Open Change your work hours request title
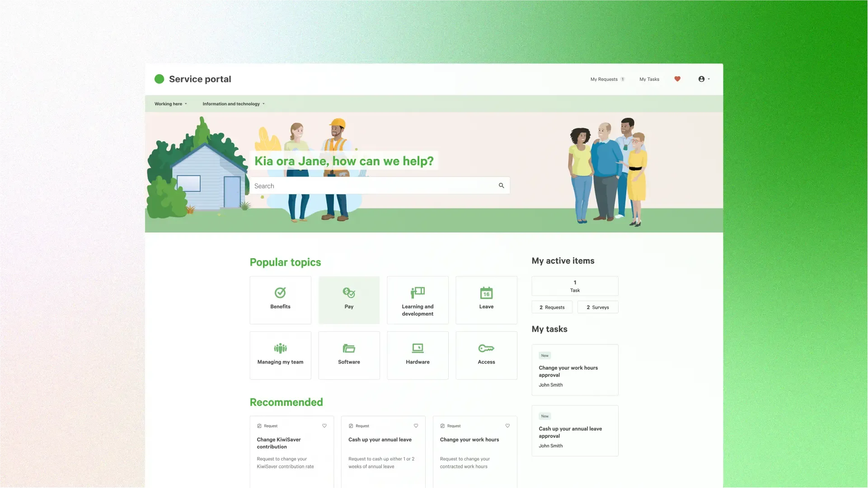Screen dimensions: 868x488 tap(469, 440)
